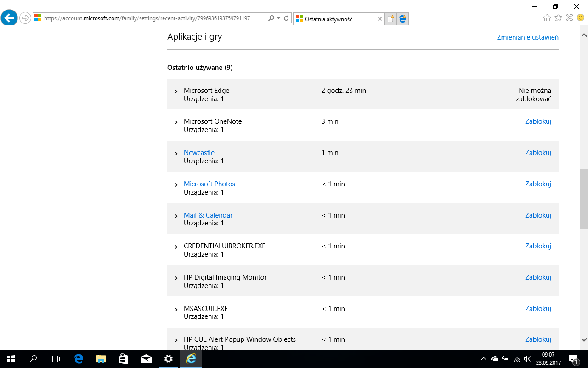Expand the MSASCUIL.EXE row chevron
The image size is (588, 368).
[x=176, y=310]
